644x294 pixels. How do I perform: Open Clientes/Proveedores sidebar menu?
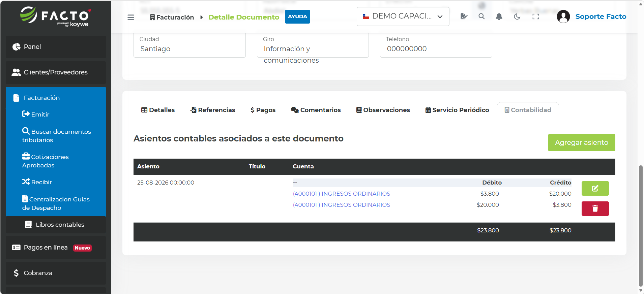(56, 72)
